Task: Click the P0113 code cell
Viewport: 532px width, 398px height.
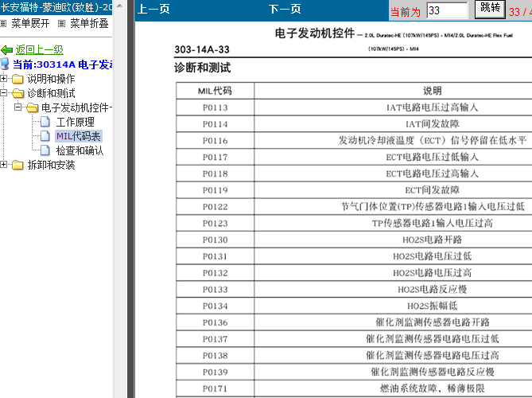Action: 215,107
